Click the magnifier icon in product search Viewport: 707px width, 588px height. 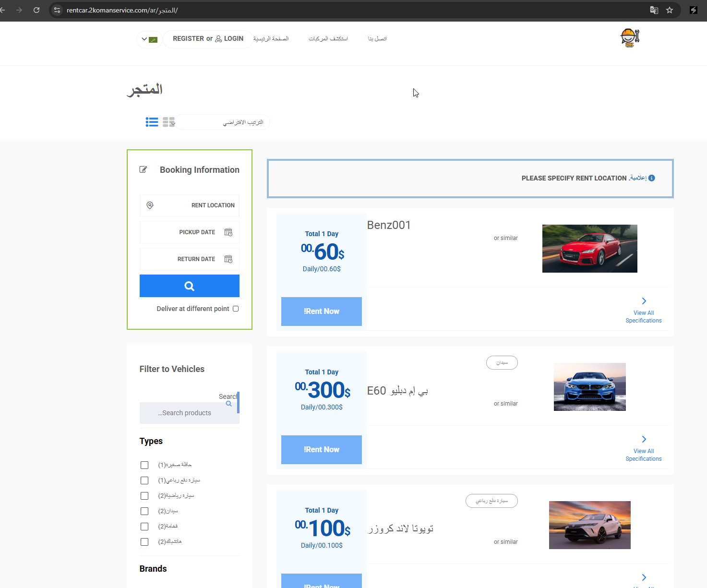[x=229, y=404]
